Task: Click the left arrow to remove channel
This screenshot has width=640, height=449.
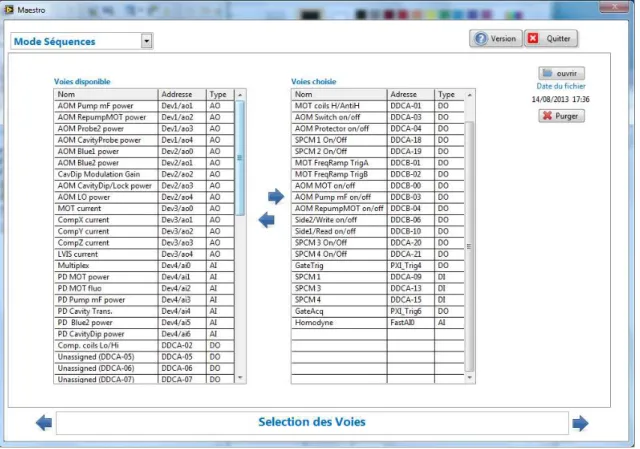Action: pyautogui.click(x=267, y=220)
